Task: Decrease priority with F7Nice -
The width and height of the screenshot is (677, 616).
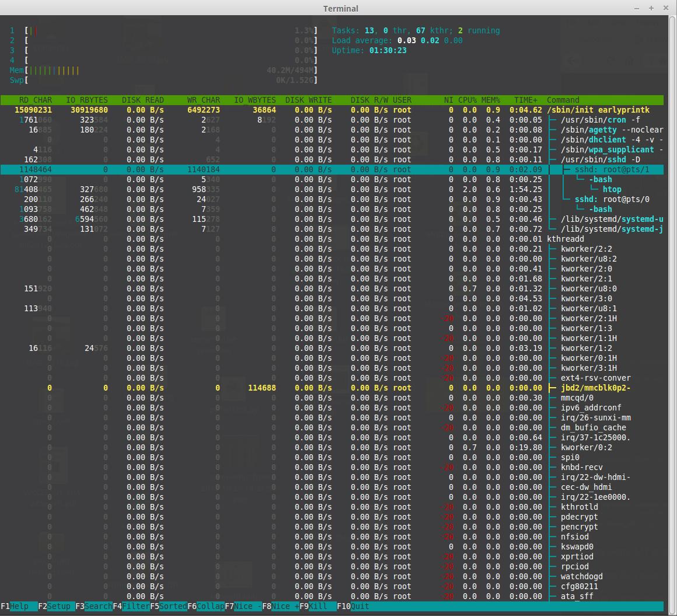Action: 242,606
